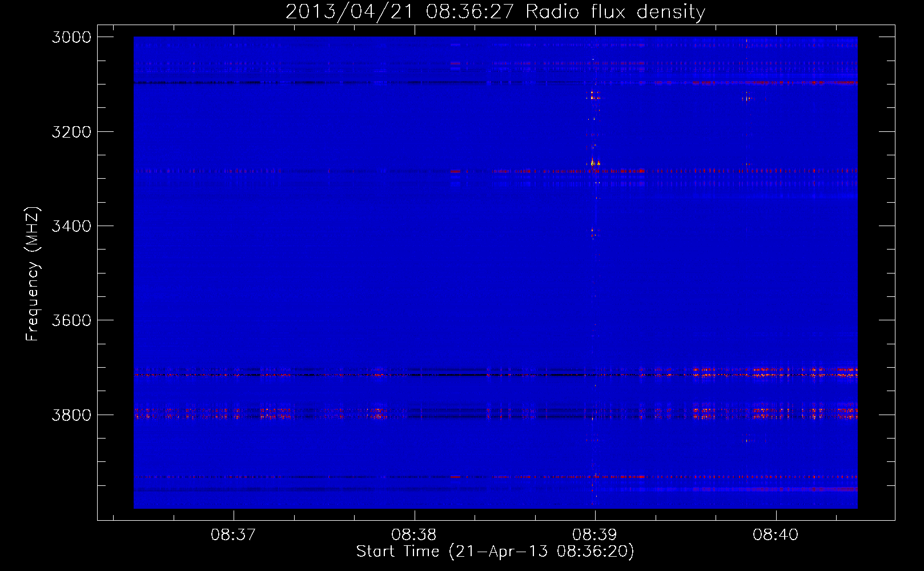Click the 3600 frequency tick label
Image resolution: width=924 pixels, height=571 pixels.
tap(71, 320)
